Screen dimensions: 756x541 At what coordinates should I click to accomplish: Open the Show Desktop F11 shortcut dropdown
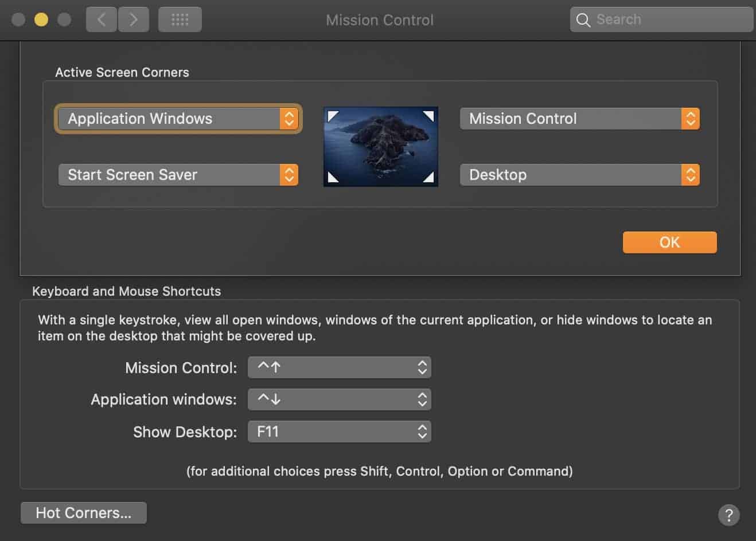pos(340,432)
